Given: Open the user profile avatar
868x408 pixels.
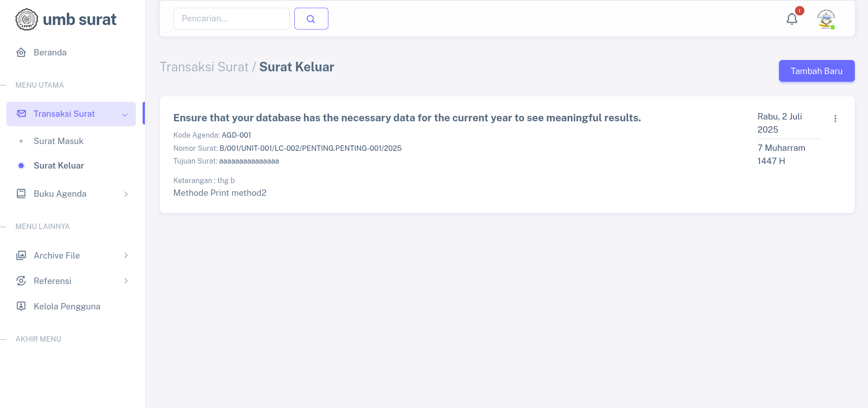Looking at the screenshot, I should click(826, 19).
